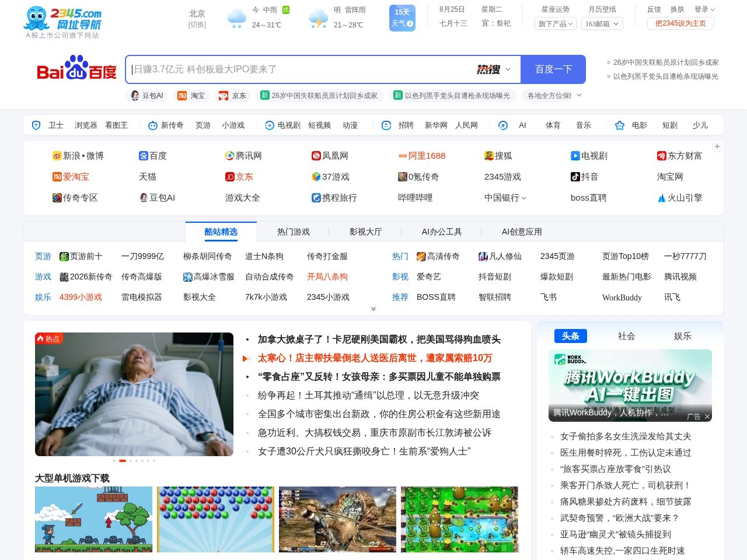747x560 pixels.
Task: Close the Tencent WorkBuddy ad
Action: [707, 416]
